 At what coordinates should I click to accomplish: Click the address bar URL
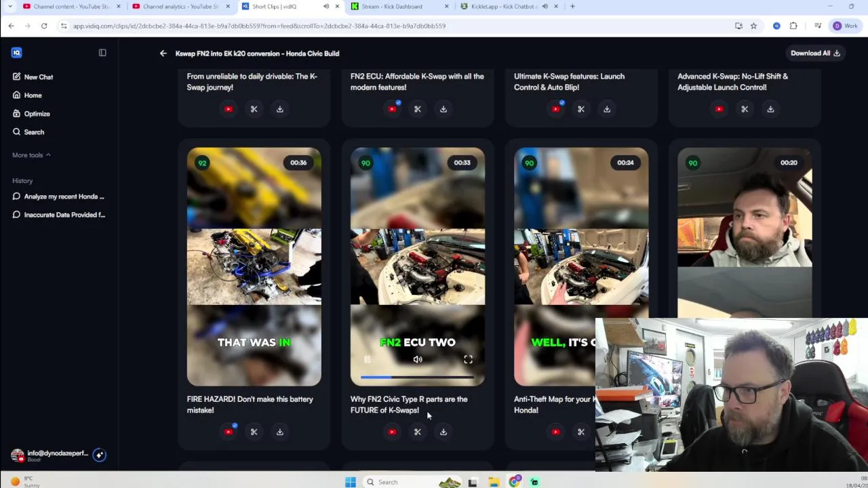click(x=259, y=26)
